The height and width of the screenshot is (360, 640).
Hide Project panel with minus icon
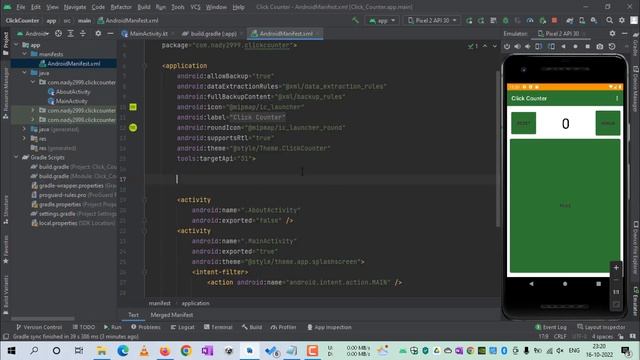(110, 33)
